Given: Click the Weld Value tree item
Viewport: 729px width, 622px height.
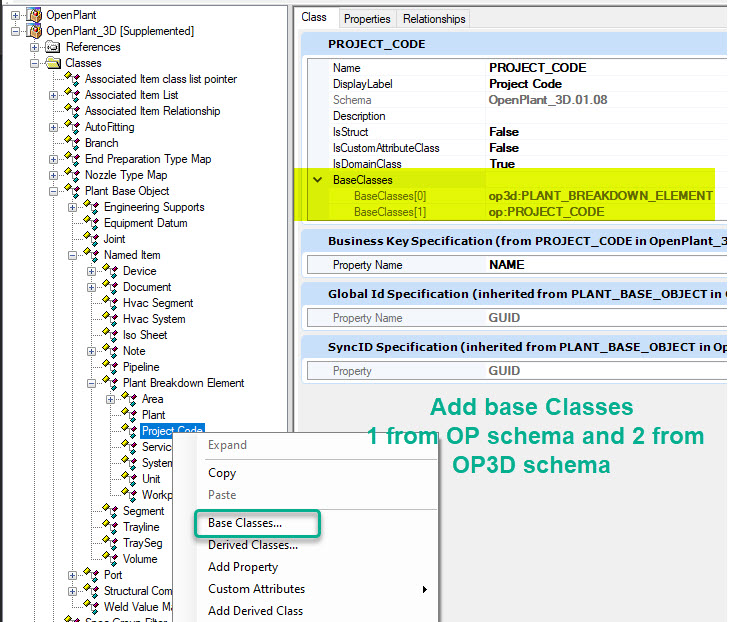Looking at the screenshot, I should [138, 607].
